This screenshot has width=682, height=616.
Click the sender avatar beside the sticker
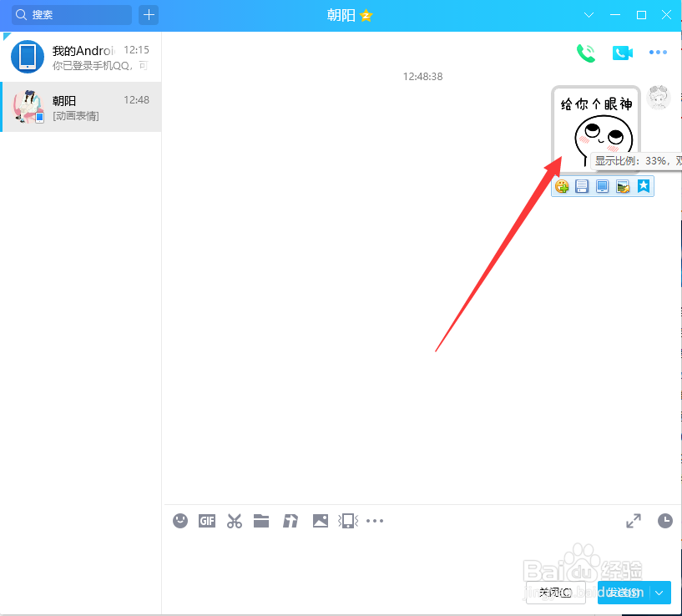point(659,98)
